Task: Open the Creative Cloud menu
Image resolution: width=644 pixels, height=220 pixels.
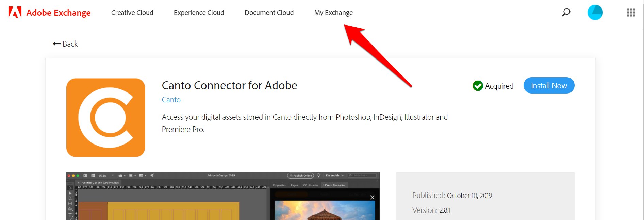Action: click(x=132, y=13)
